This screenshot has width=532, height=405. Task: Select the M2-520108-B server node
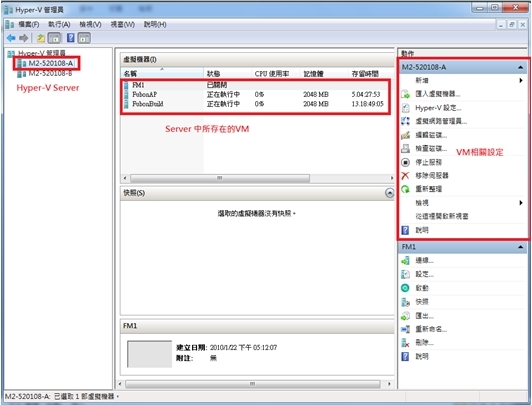pos(50,73)
